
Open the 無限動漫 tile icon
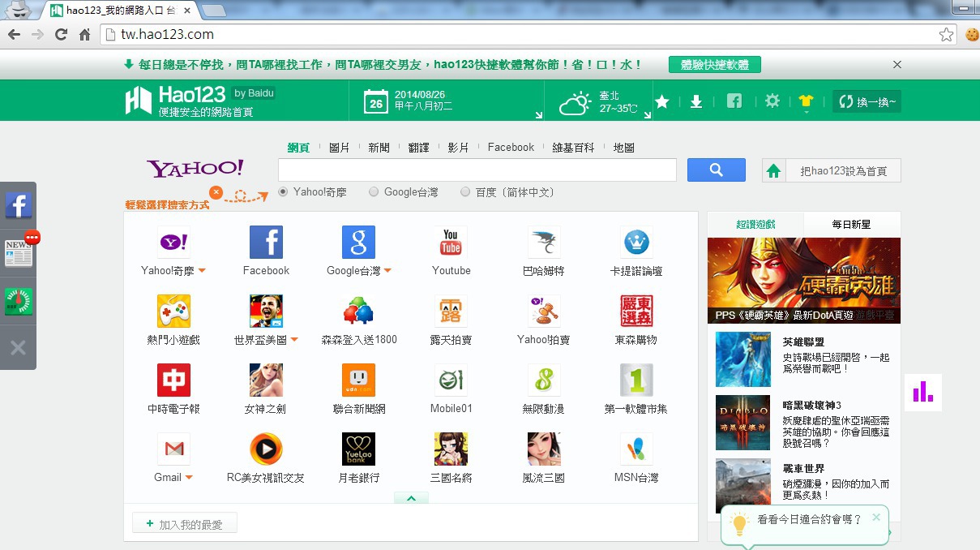tap(544, 380)
